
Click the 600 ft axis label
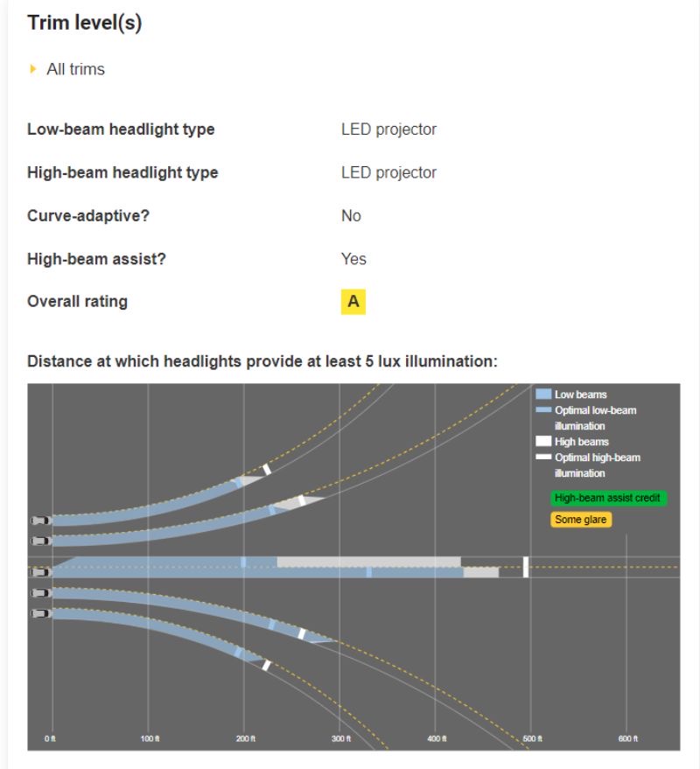tap(628, 738)
